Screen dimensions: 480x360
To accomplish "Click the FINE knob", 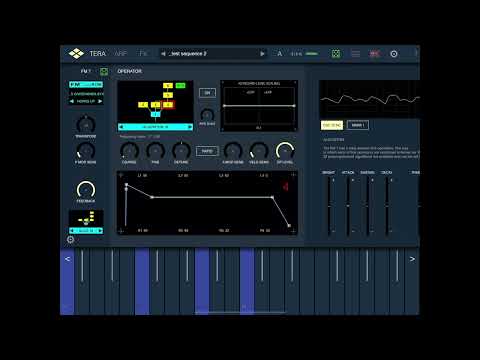I will tap(155, 151).
